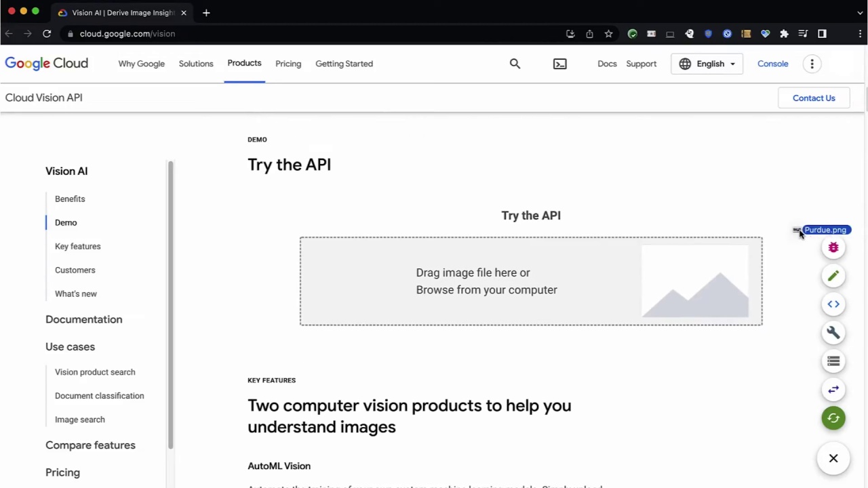Click the image drop zone to browse files
868x488 pixels.
pos(486,281)
